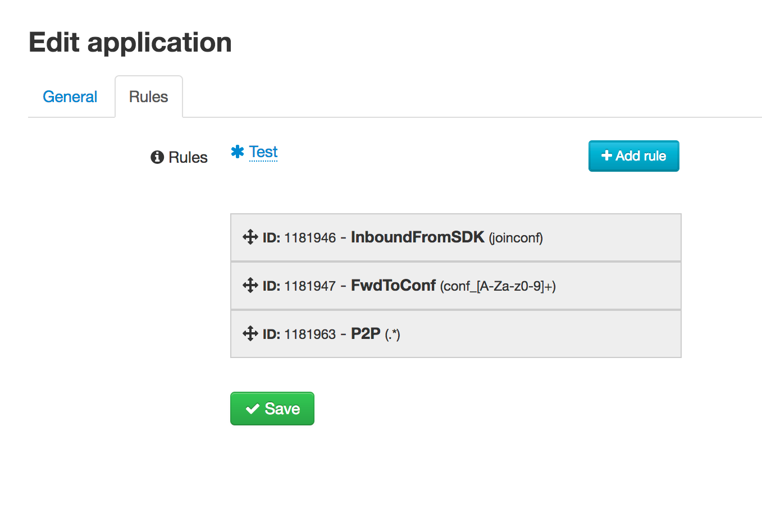762x532 pixels.
Task: Click the move handle for InboundFromSDK rule
Action: point(250,237)
